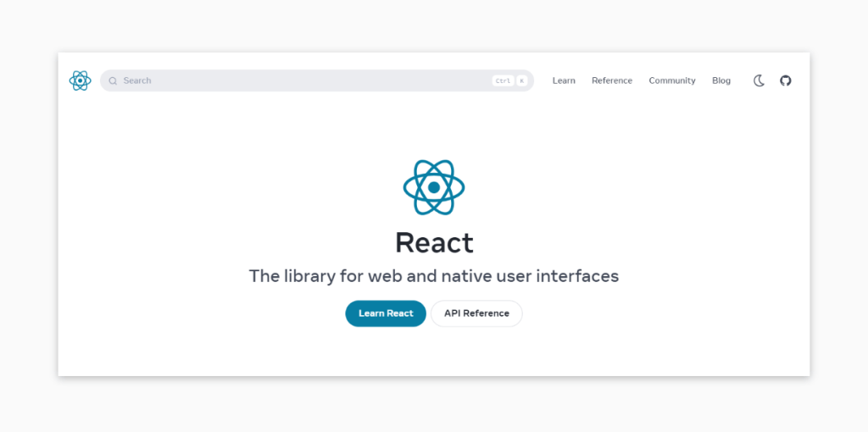
Task: Click the React logo in the navbar
Action: point(80,80)
